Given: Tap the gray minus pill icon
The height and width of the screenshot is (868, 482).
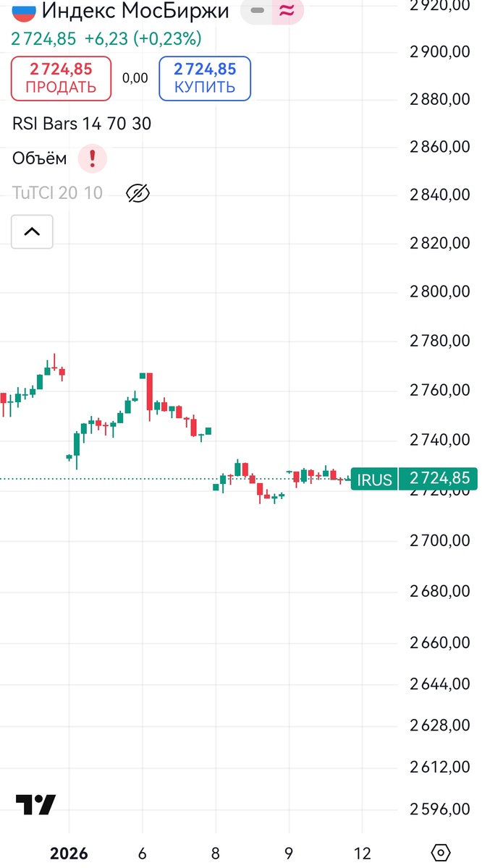Looking at the screenshot, I should [x=257, y=11].
